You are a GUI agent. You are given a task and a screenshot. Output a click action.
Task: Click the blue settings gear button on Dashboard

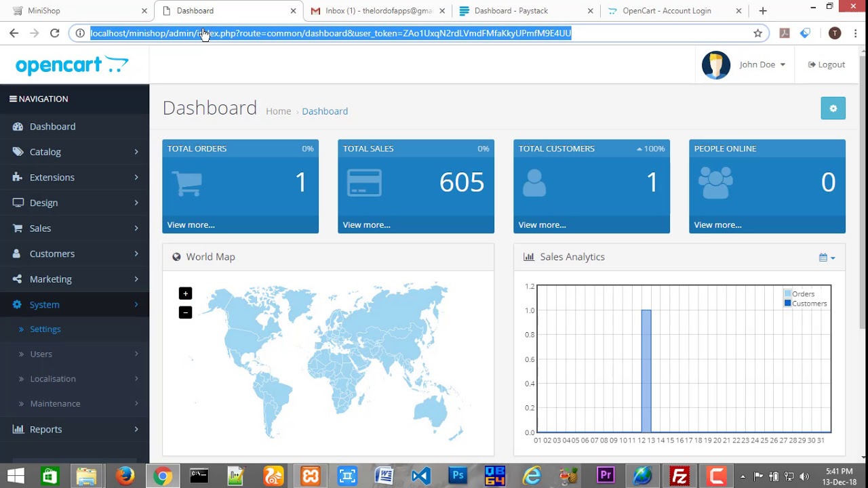click(833, 108)
